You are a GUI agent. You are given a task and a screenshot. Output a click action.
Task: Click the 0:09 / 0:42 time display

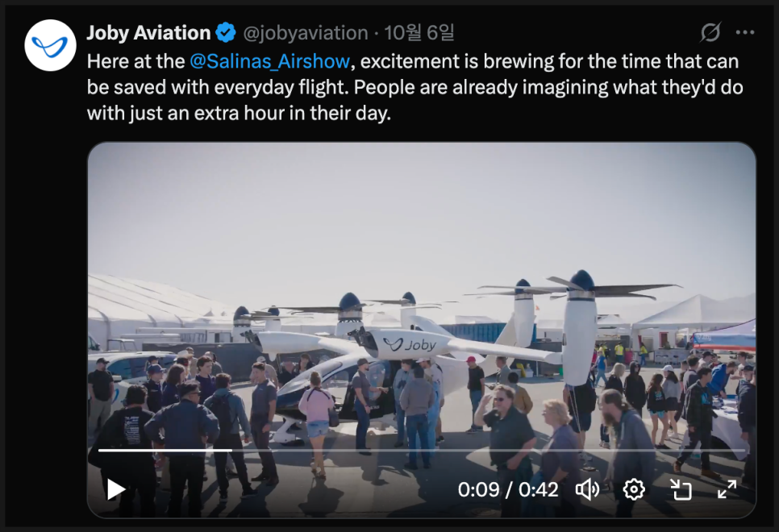point(508,489)
